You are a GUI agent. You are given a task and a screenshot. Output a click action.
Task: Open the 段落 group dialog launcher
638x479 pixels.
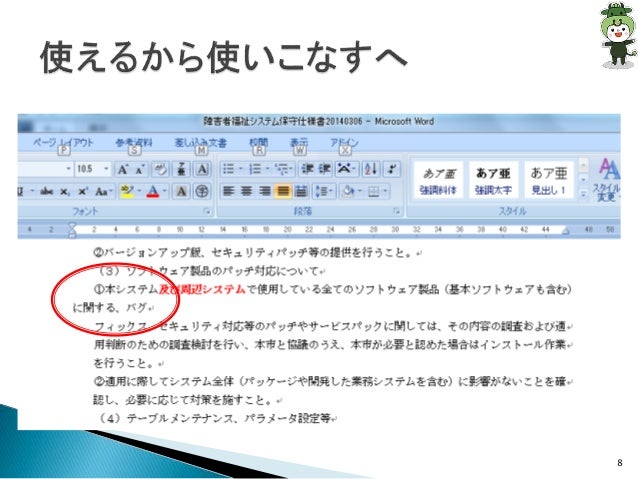click(396, 211)
